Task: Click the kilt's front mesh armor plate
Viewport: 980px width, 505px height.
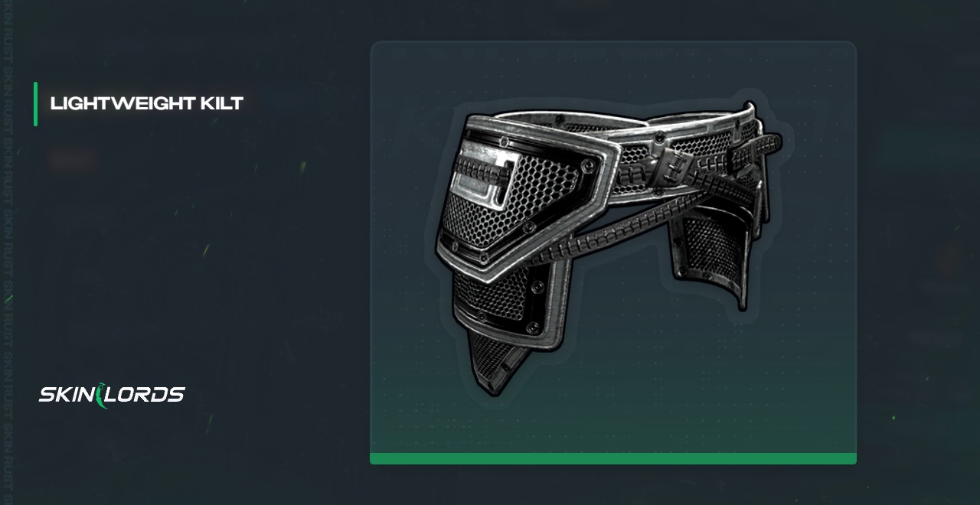Action: (521, 195)
